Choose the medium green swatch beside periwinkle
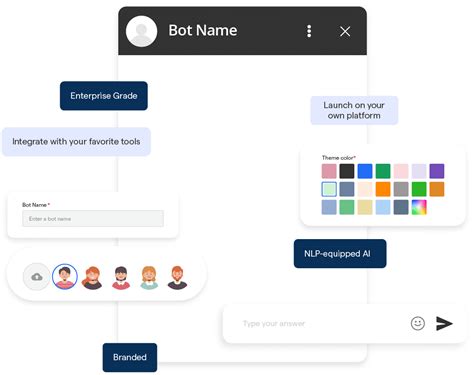474x375 pixels. click(x=347, y=207)
